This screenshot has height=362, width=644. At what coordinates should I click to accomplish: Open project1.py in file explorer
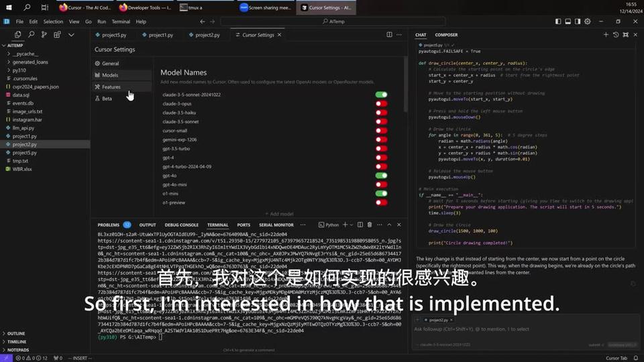coord(24,136)
